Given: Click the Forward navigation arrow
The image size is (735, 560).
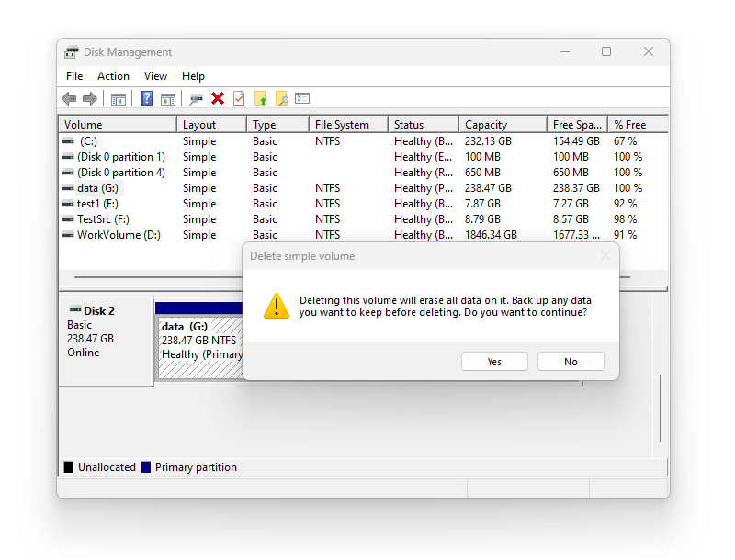Looking at the screenshot, I should pos(89,98).
